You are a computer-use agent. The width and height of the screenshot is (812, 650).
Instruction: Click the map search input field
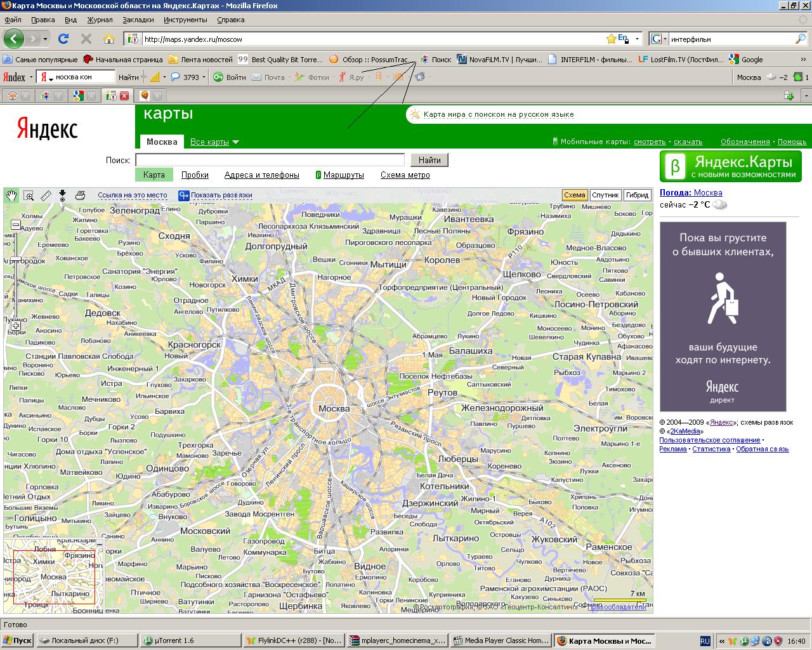(x=270, y=160)
